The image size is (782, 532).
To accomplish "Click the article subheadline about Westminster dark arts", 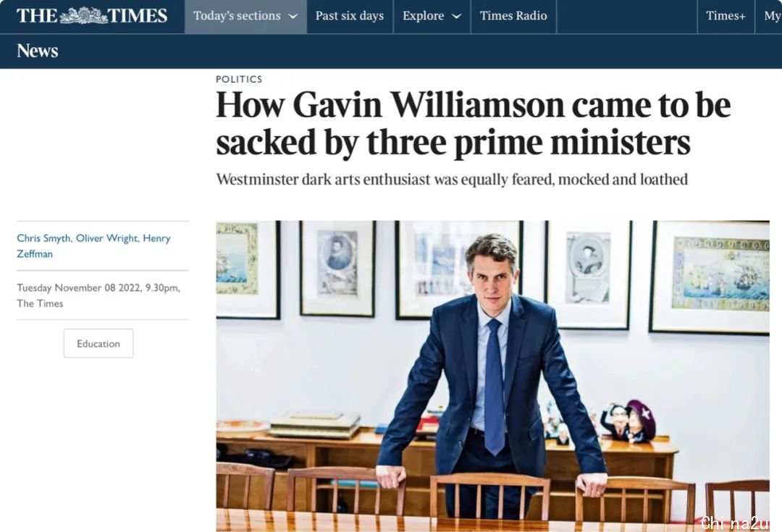I will tap(452, 179).
